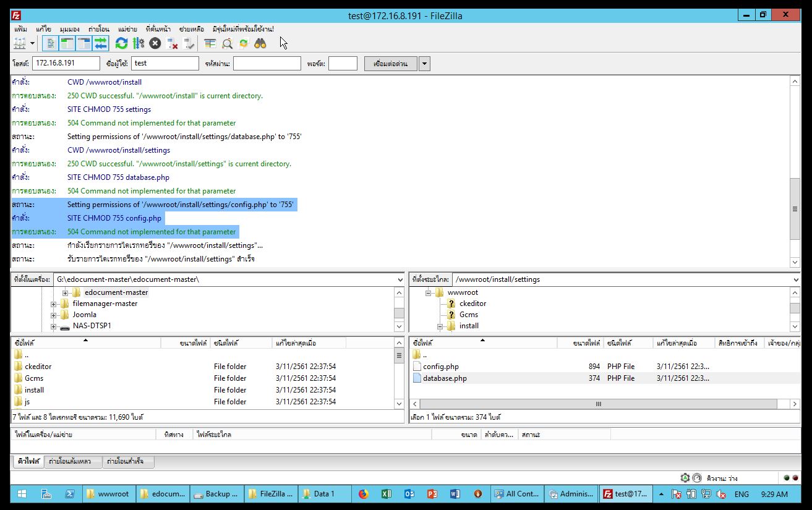Open Site Manager dropdown arrow

click(32, 43)
